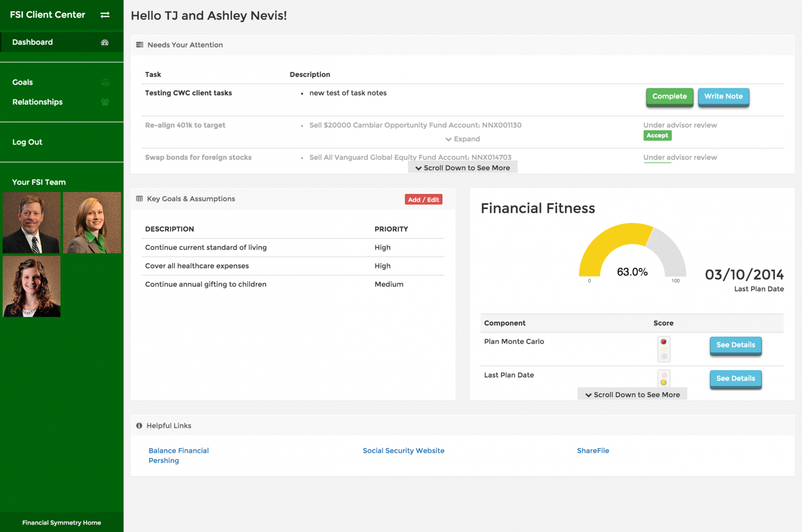Open Social Security Website link
Screen dimensions: 802x532
(x=404, y=451)
